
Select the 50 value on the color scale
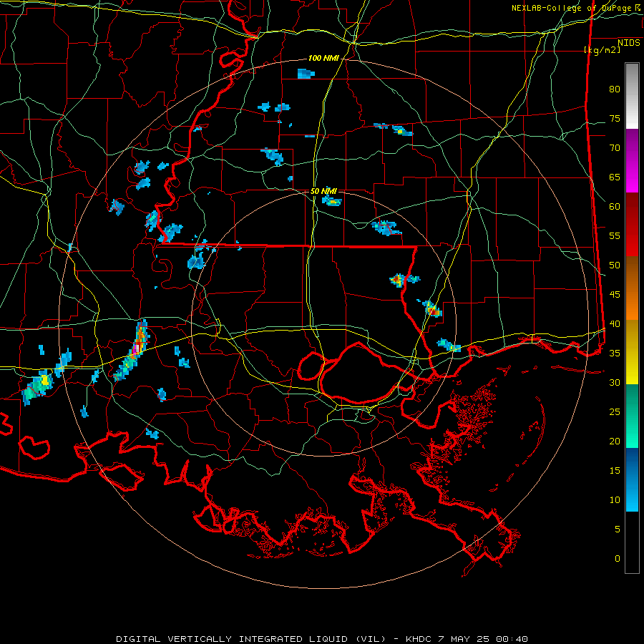[x=615, y=265]
